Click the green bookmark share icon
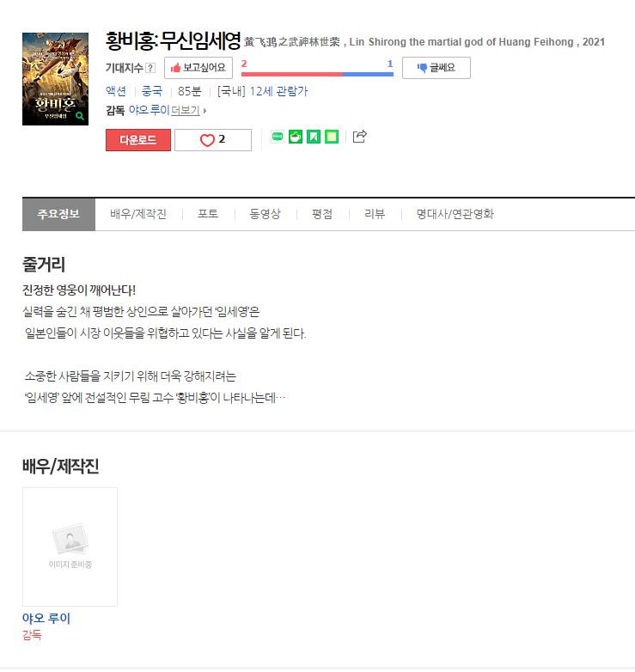 314,137
